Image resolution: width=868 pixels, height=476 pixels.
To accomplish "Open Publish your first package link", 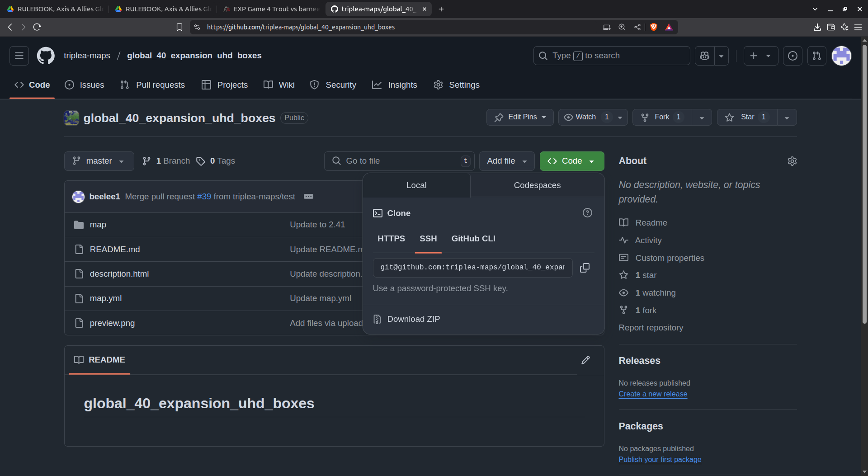I will [660, 460].
